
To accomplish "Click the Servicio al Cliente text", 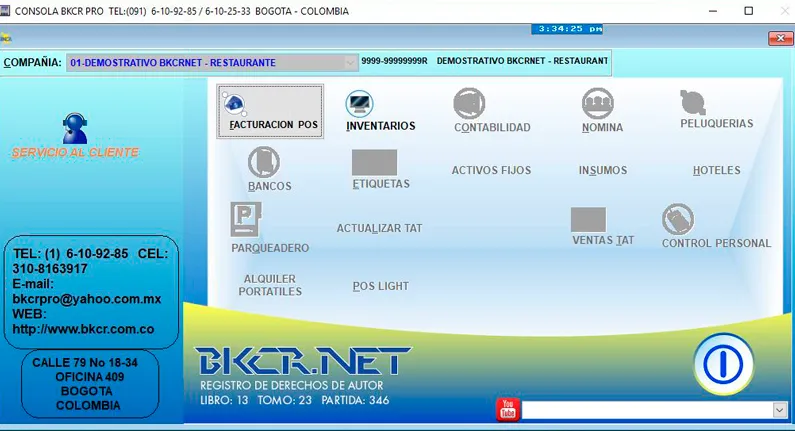I will coord(75,152).
